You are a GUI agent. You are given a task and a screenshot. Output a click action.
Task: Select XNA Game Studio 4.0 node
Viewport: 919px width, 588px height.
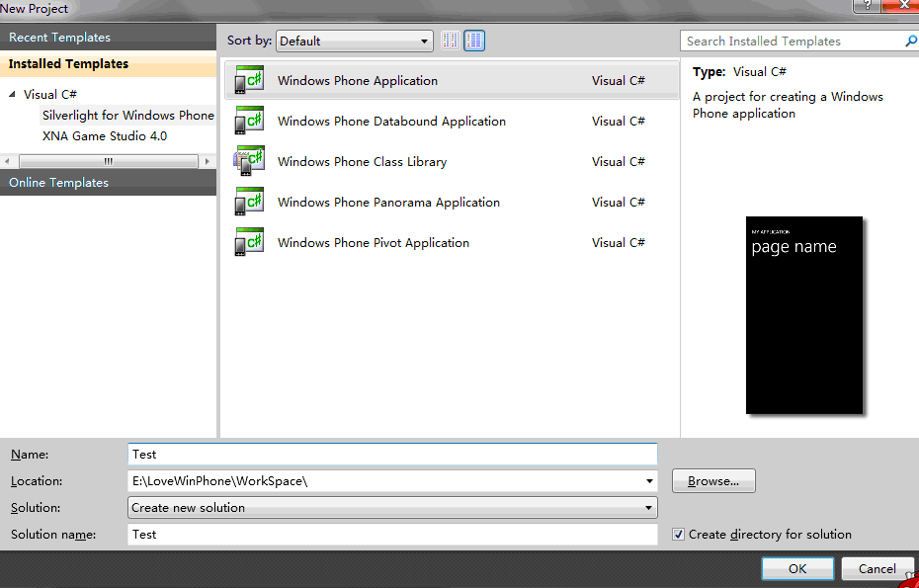coord(105,136)
